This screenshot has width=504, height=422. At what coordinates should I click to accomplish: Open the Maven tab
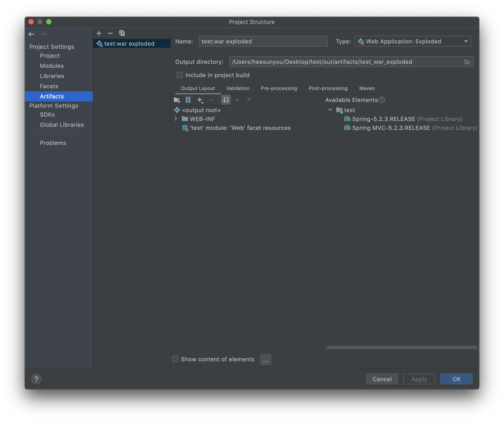click(x=367, y=88)
